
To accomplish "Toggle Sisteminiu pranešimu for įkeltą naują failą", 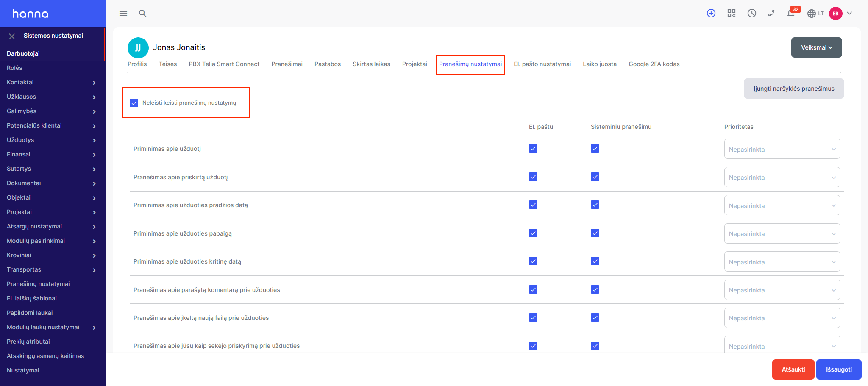I will click(595, 317).
